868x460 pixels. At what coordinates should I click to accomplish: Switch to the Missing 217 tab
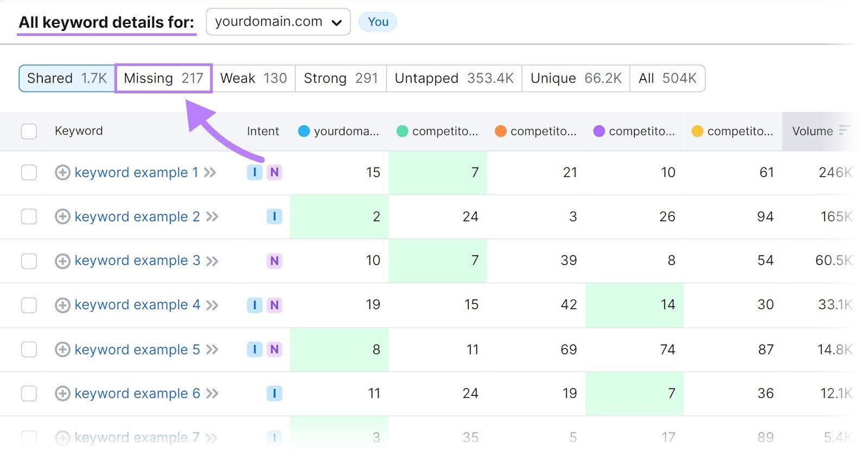(163, 79)
